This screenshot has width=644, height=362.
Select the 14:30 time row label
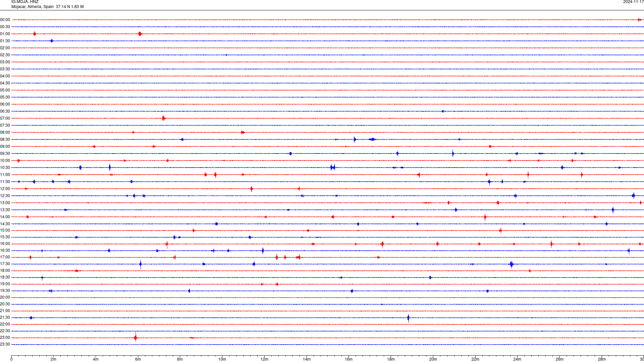5,224
